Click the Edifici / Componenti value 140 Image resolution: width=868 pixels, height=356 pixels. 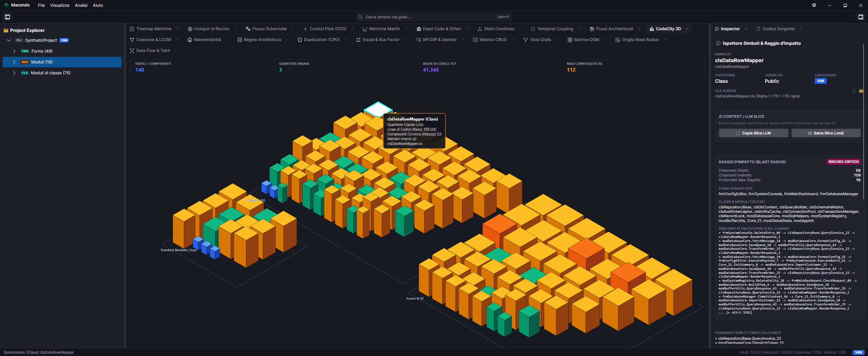(x=140, y=70)
